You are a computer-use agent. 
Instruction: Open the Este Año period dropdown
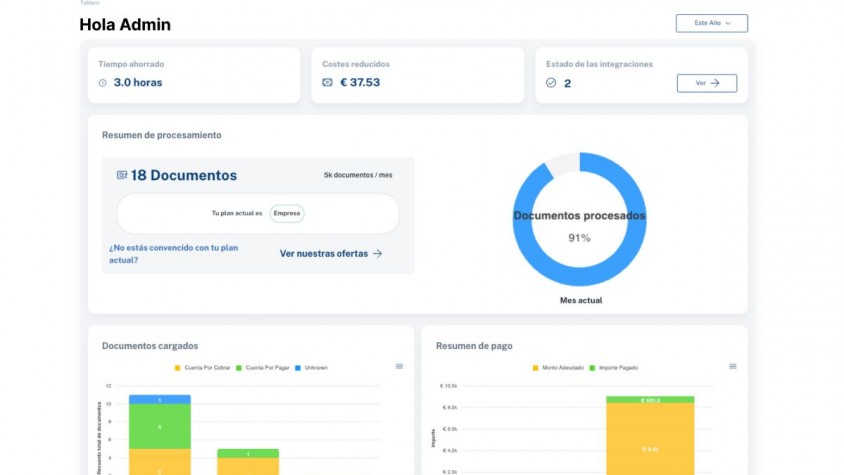click(712, 23)
